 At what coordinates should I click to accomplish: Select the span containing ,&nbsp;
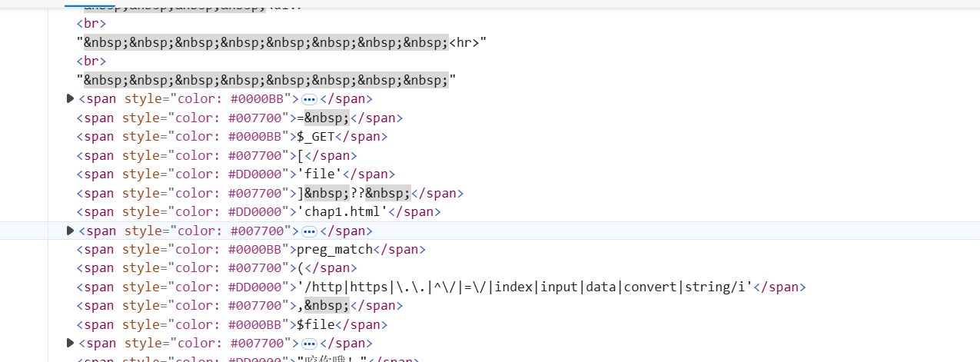[x=239, y=305]
